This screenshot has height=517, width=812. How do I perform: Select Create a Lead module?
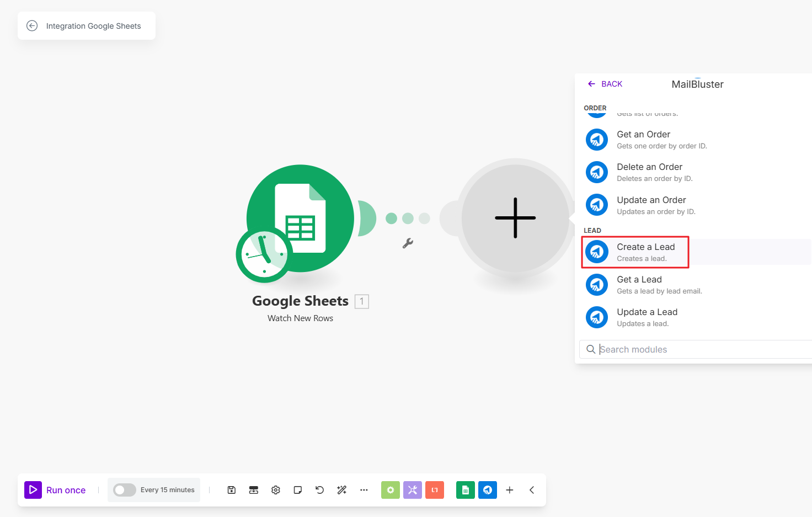[x=645, y=252]
